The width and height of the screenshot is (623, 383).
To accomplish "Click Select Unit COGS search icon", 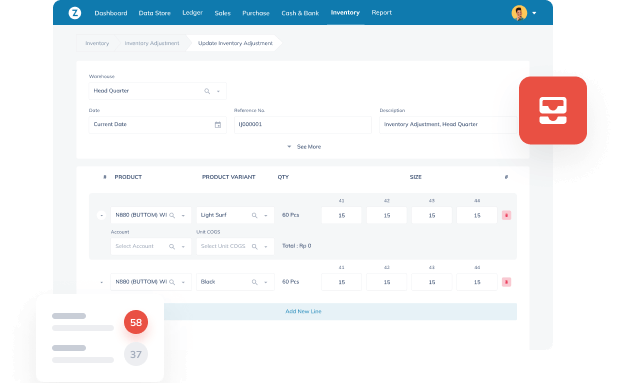I will [x=255, y=246].
